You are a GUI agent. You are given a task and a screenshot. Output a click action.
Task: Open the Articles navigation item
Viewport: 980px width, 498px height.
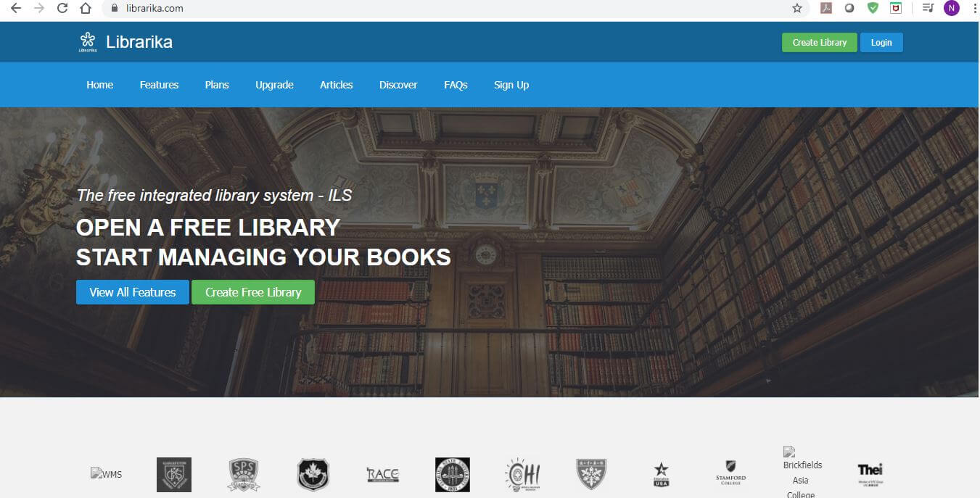pyautogui.click(x=337, y=85)
